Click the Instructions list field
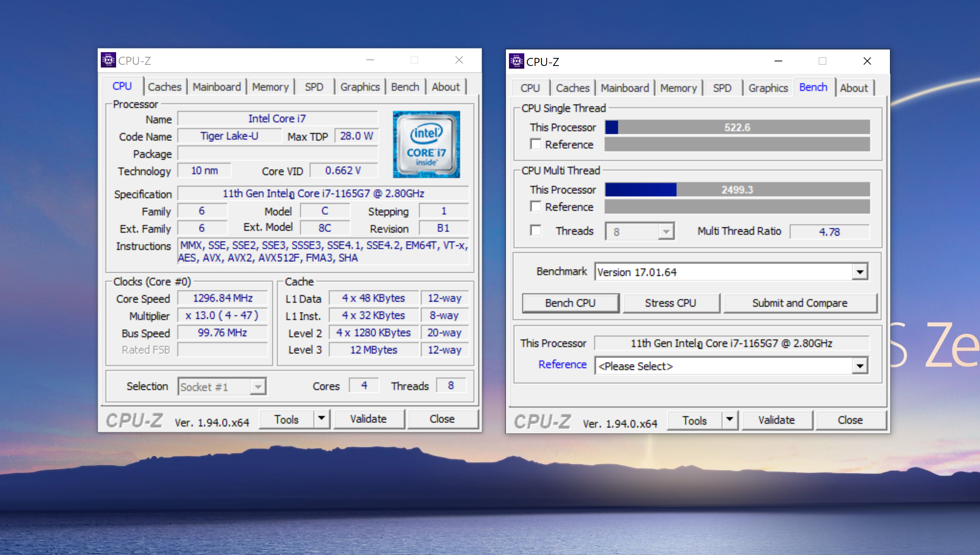The image size is (980, 555). point(323,251)
